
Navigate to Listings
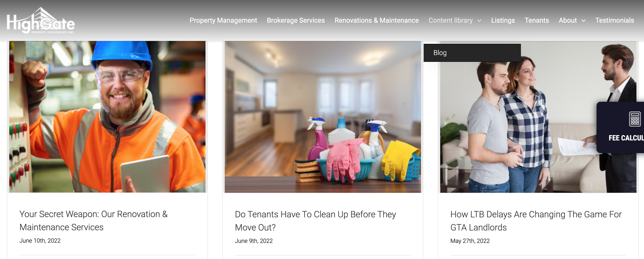[x=503, y=20]
